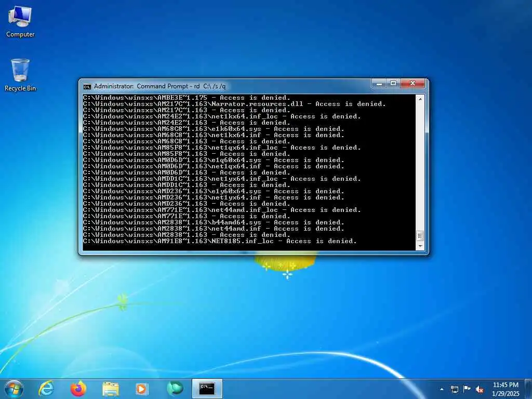Click the NET8185.inf_loc access denied line
Screen dimensions: 532x399
pyautogui.click(x=220, y=241)
